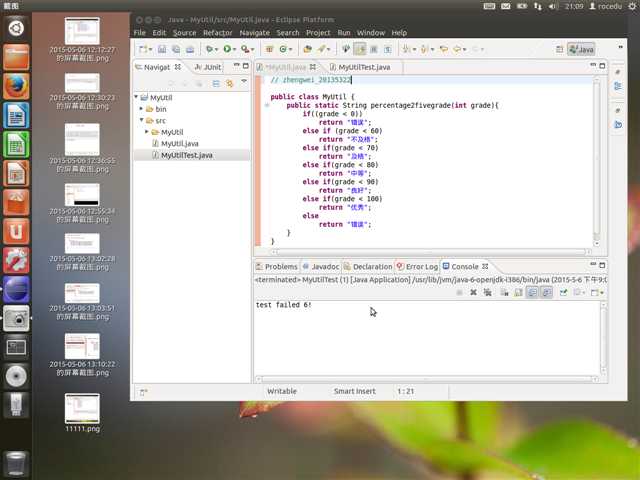640x480 pixels.
Task: Toggle Show Console on standard output
Action: 532,292
